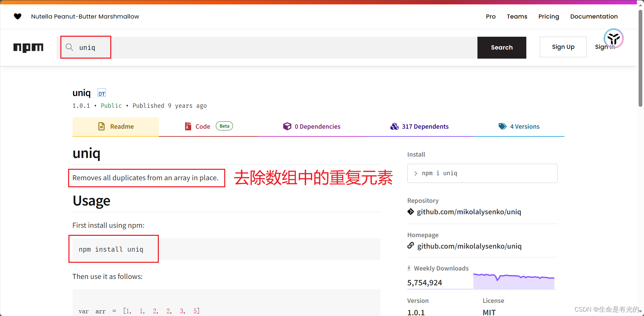Click the MIT license value

489,312
